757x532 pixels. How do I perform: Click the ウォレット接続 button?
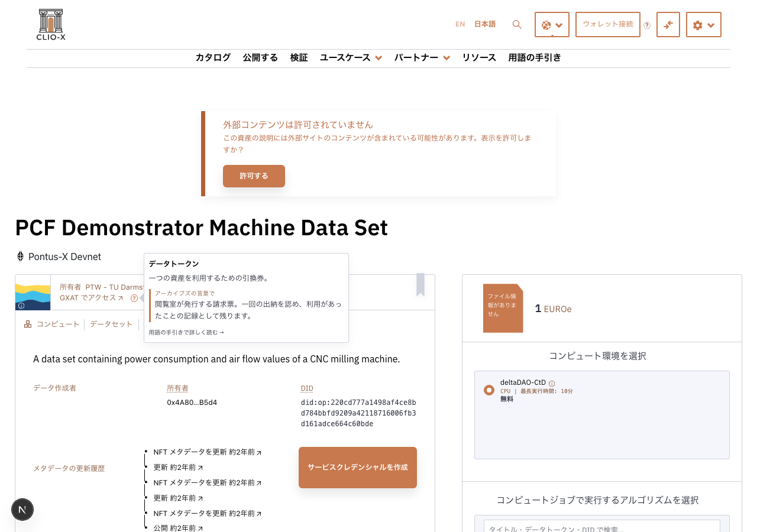point(608,24)
